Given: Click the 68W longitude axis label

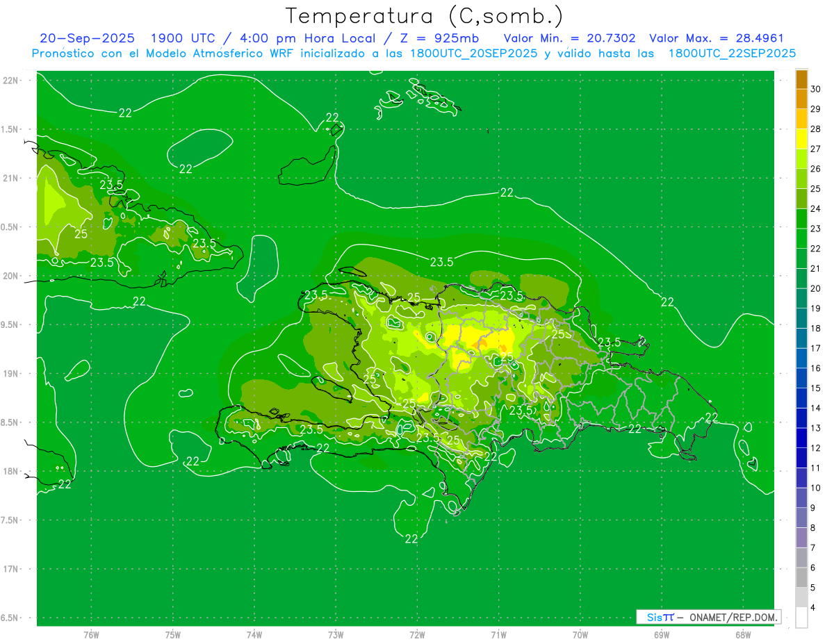Looking at the screenshot, I should pos(742,634).
